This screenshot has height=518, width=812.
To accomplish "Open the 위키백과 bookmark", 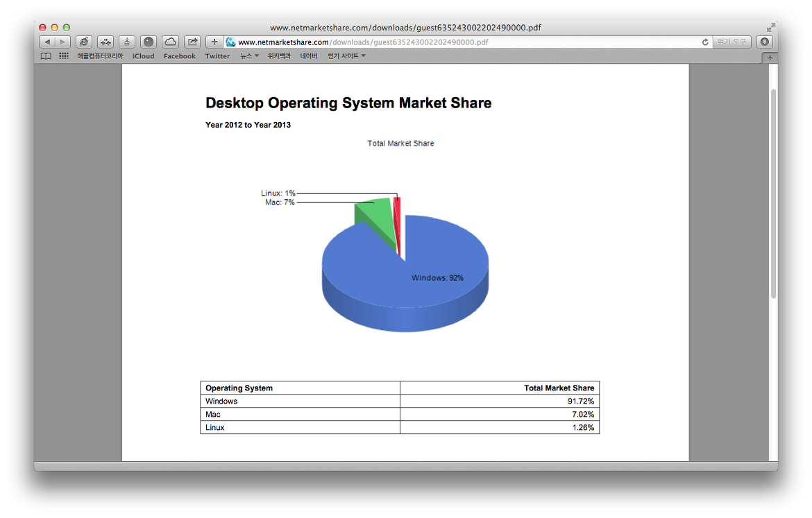I will coord(279,56).
